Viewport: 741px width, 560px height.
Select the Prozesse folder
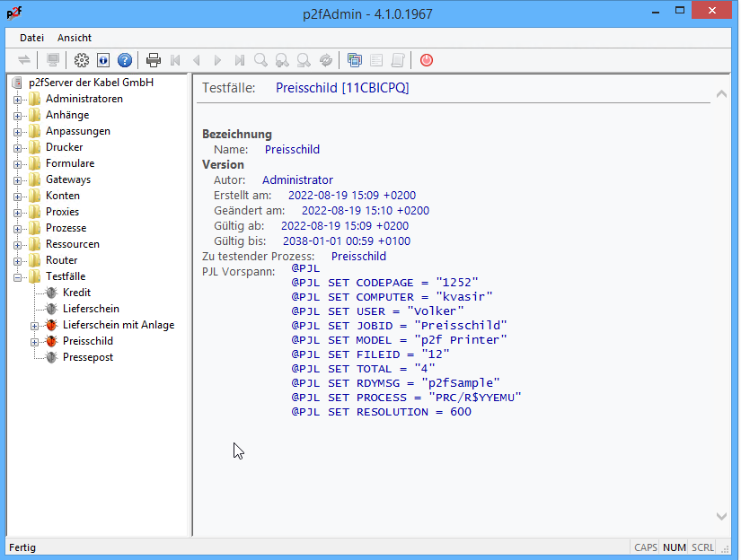tap(66, 228)
